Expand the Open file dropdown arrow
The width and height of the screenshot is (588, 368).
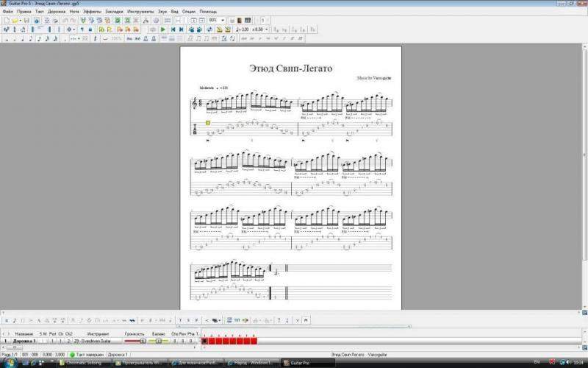tap(21, 21)
